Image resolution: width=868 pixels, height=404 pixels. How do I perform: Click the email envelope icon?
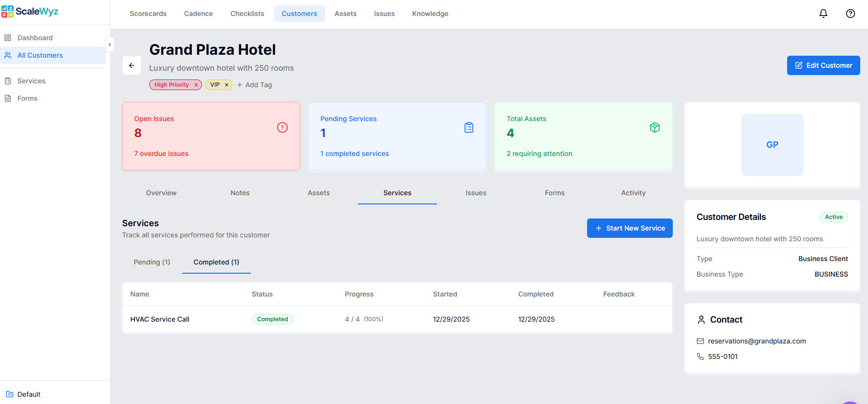coord(700,341)
